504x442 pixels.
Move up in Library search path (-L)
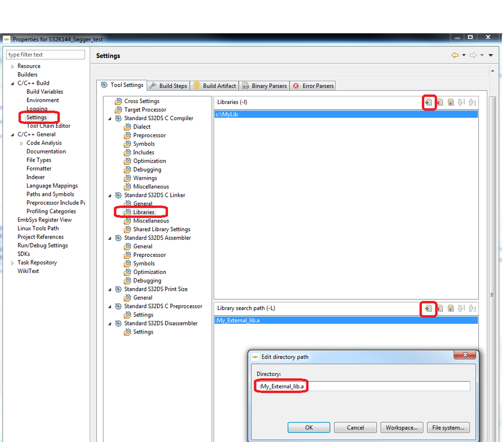coord(461,308)
